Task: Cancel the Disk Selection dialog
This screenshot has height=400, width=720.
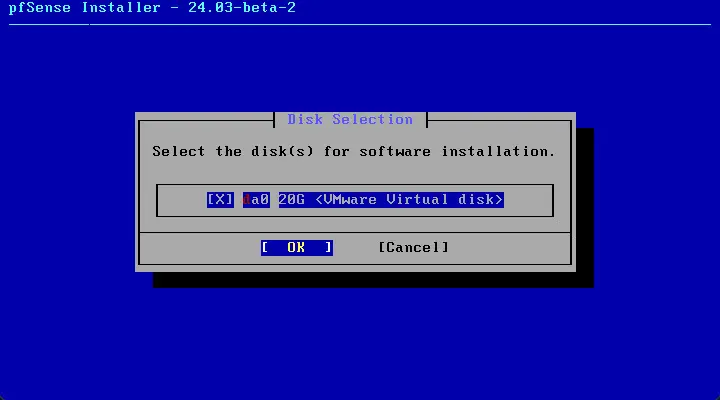Action: 413,248
